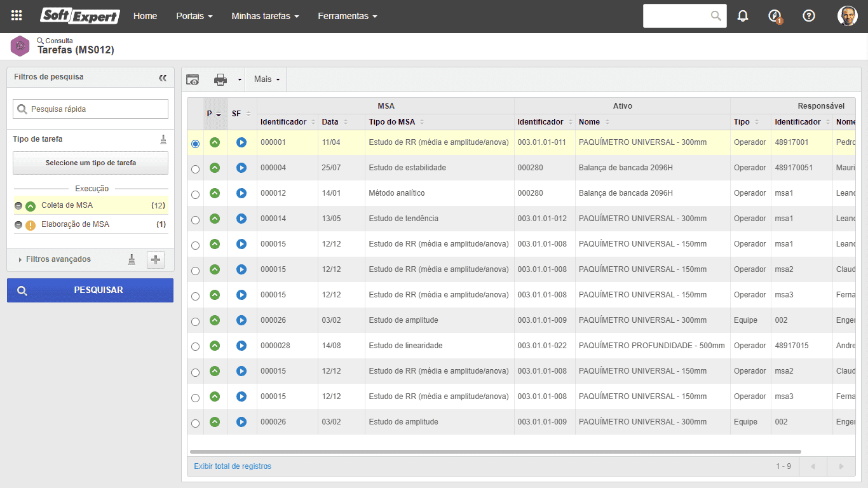Select radio for last Estudo de amplitude row
This screenshot has height=488, width=868.
tap(195, 424)
